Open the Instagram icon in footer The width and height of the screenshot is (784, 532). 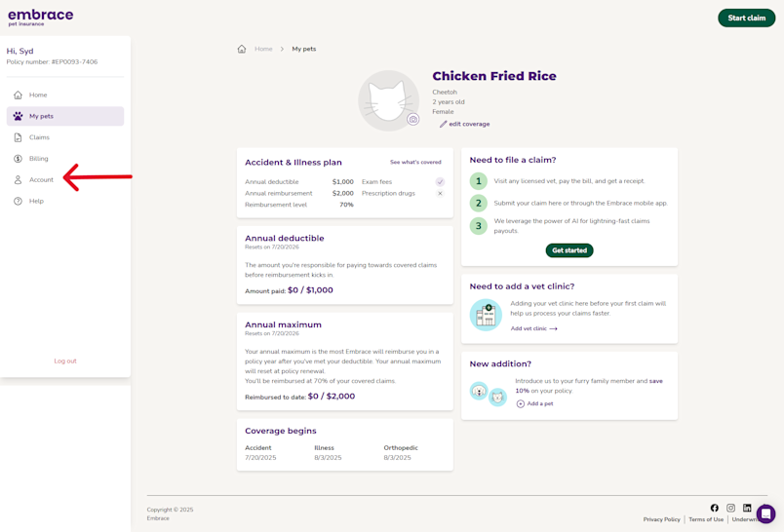[x=730, y=508]
